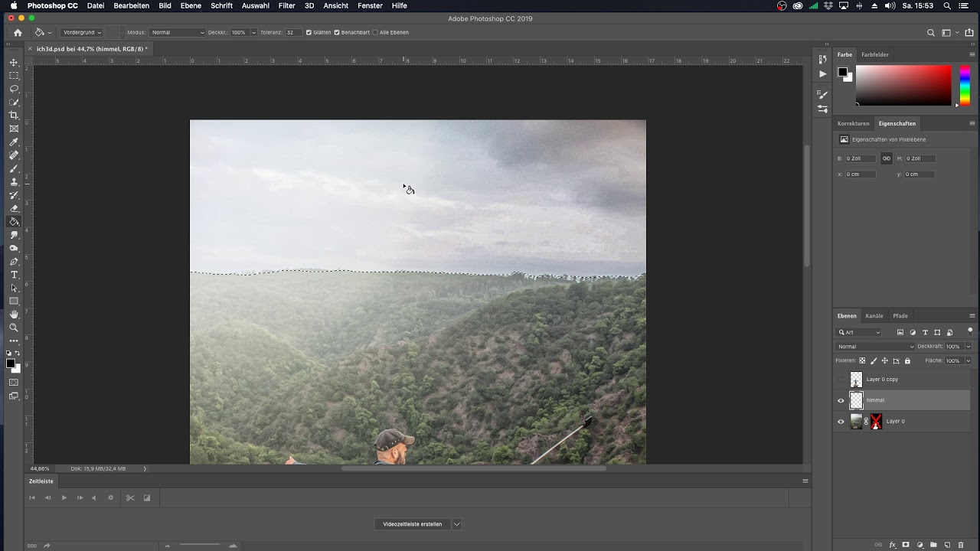Swap foreground and background colors

point(18,353)
